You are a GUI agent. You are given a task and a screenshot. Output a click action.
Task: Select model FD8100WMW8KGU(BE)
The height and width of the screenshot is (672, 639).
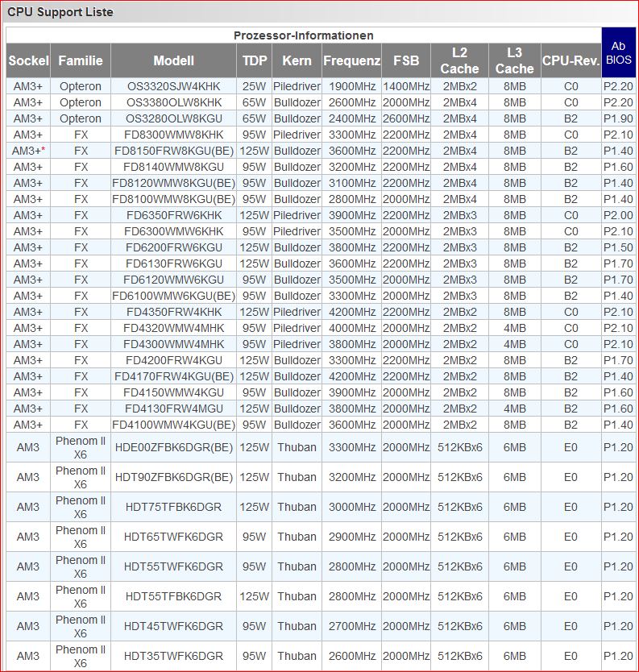click(x=173, y=199)
